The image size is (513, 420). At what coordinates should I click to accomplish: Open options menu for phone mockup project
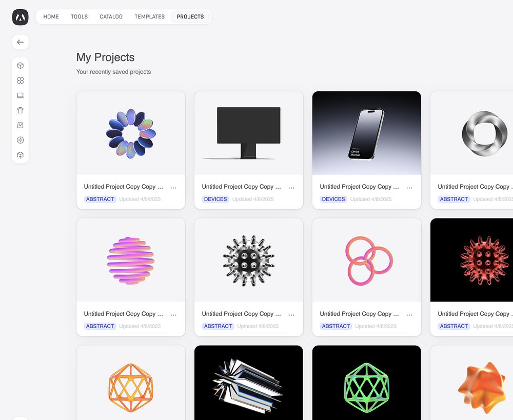click(x=409, y=188)
